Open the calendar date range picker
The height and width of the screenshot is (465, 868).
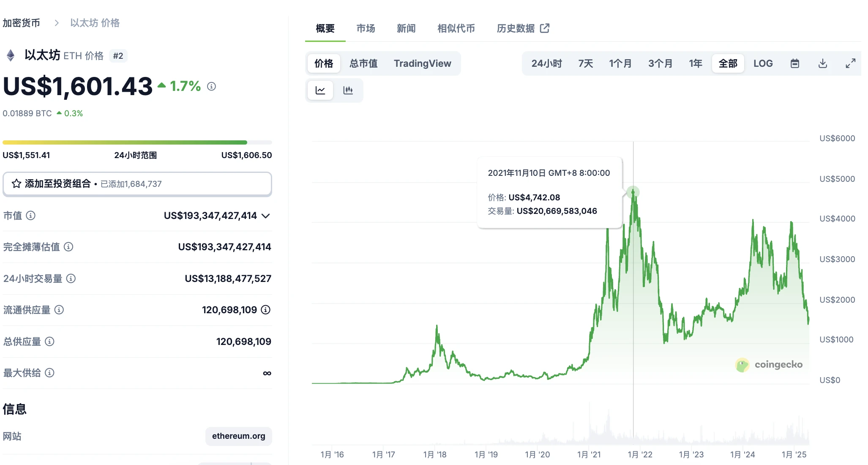click(794, 63)
